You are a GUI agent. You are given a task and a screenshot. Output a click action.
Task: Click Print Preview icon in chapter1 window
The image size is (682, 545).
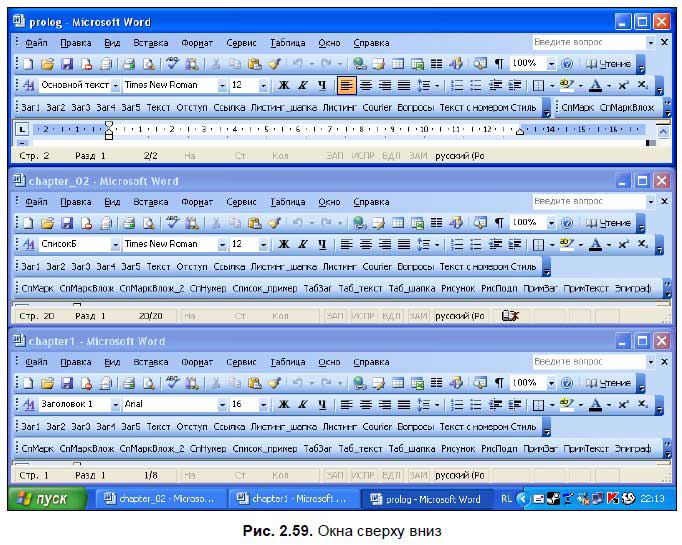(x=149, y=383)
